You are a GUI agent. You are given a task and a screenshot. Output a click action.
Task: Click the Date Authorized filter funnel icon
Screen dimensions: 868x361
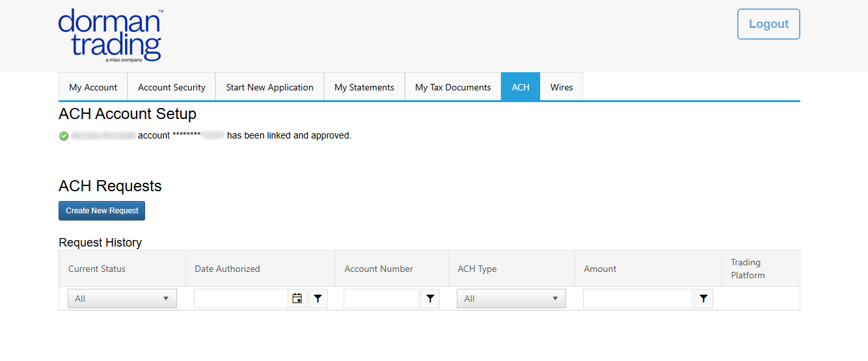318,299
